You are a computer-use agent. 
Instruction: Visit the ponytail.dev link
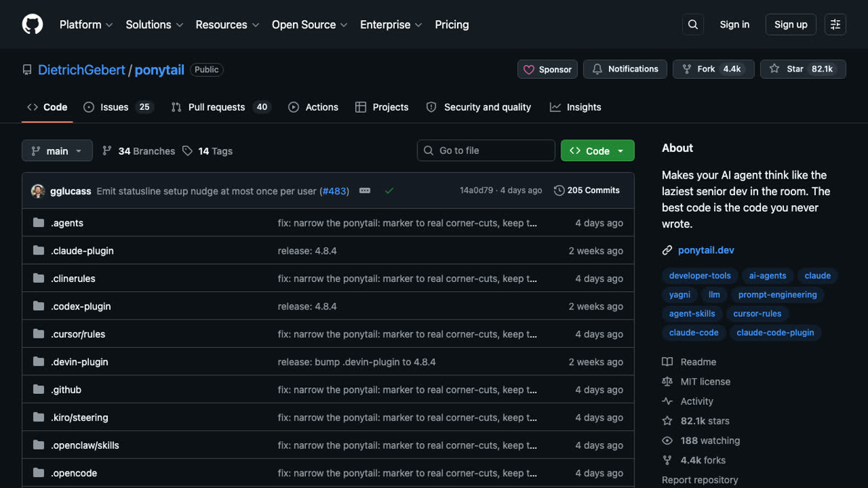(x=706, y=250)
